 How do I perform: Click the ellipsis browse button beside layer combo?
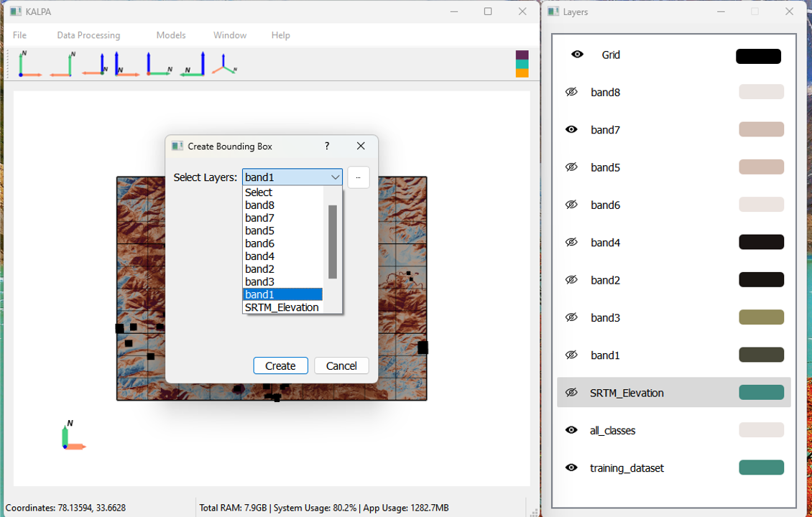click(x=359, y=177)
